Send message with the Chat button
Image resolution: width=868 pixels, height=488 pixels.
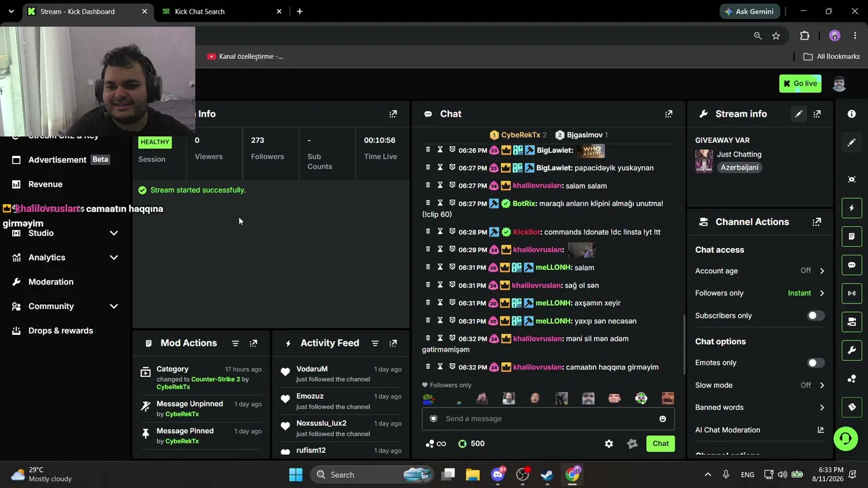click(660, 444)
